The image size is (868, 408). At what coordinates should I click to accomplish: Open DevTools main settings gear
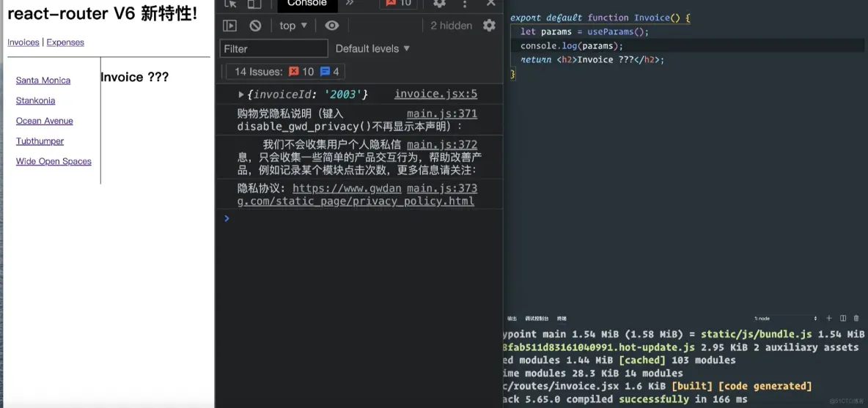440,4
